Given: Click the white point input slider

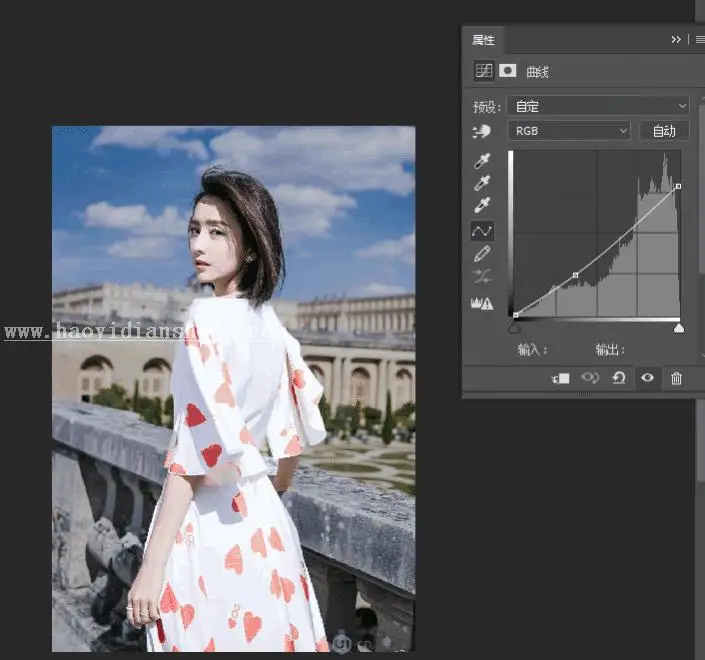Looking at the screenshot, I should tap(679, 328).
